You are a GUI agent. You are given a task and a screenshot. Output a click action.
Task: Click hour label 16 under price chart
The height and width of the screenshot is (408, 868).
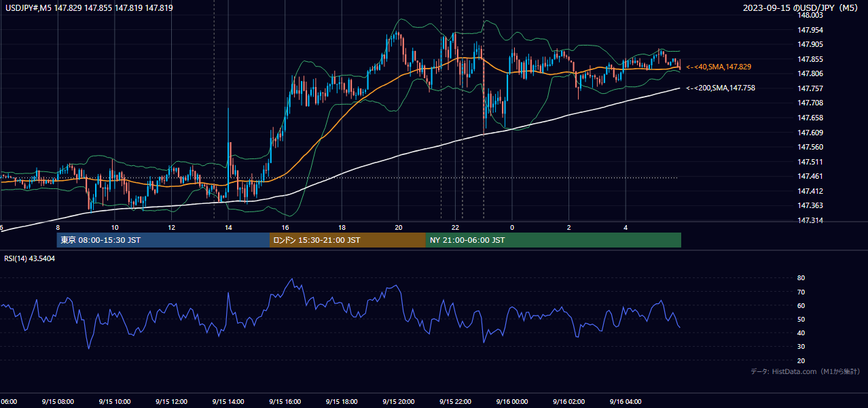click(x=285, y=227)
